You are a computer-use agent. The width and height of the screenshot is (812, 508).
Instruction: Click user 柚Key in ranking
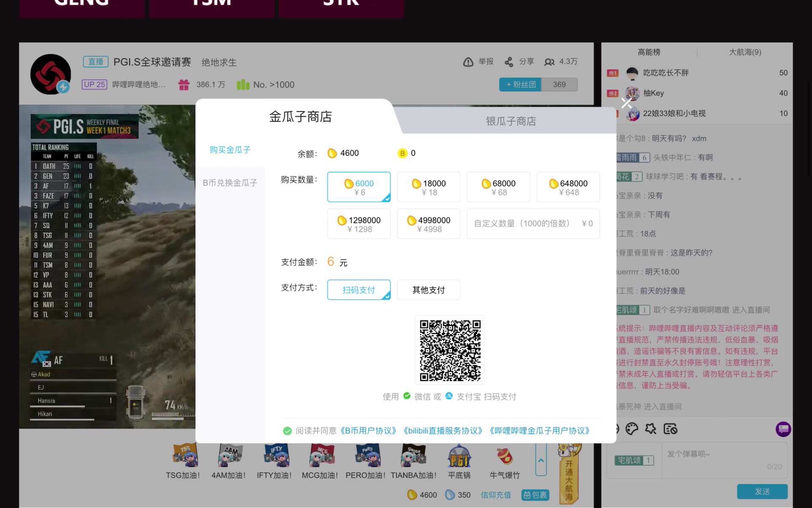[x=653, y=93]
